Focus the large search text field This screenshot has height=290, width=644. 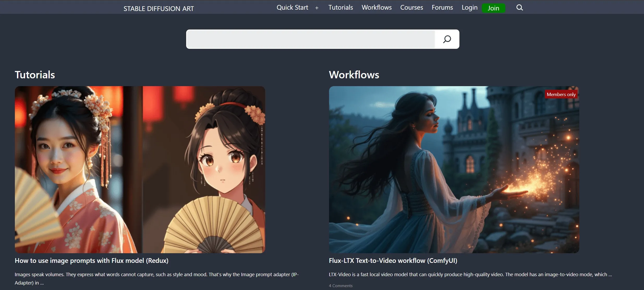coord(310,39)
